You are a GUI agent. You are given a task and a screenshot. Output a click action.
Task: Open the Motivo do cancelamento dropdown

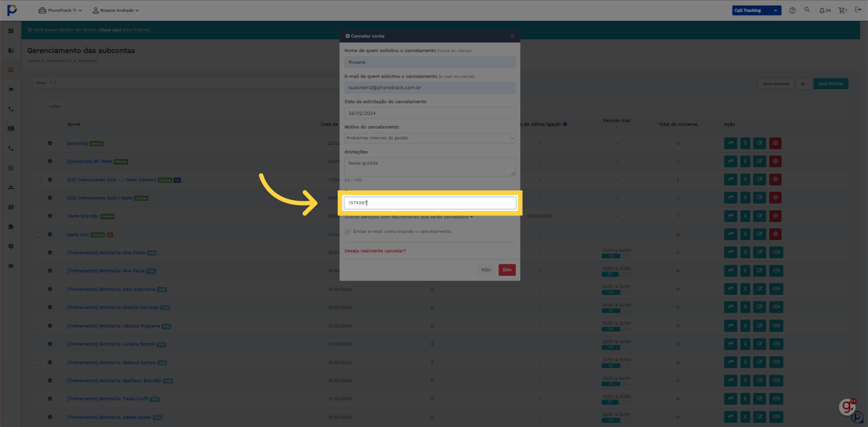pos(430,138)
